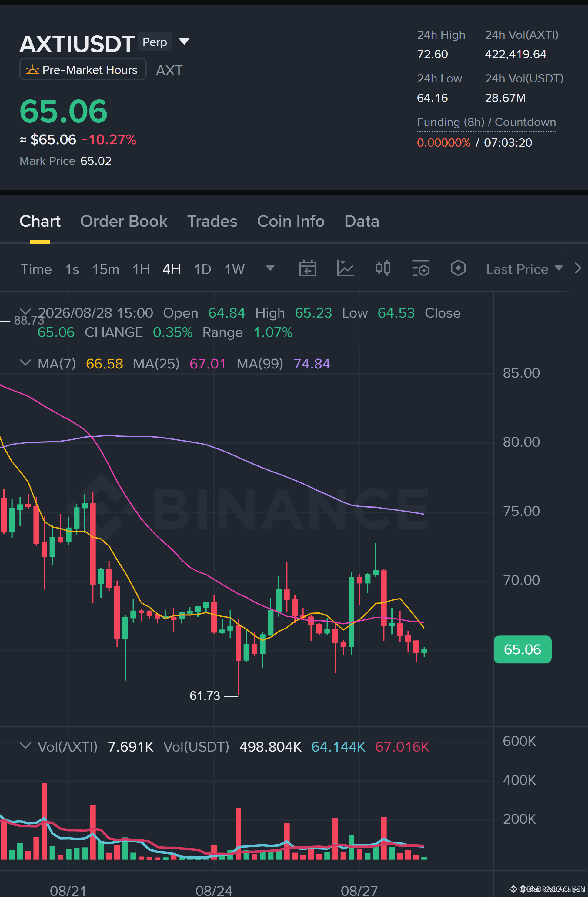
Task: Click the -10.27% change value
Action: tap(109, 139)
